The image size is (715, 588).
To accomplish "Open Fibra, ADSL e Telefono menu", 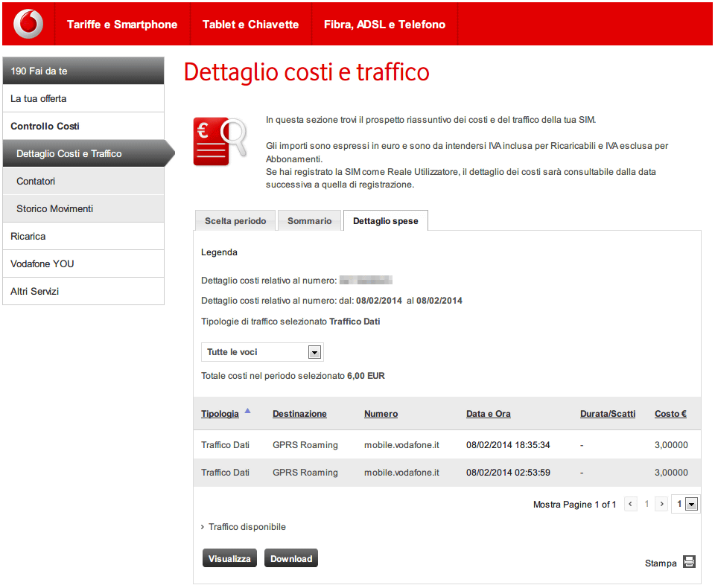I will (385, 25).
